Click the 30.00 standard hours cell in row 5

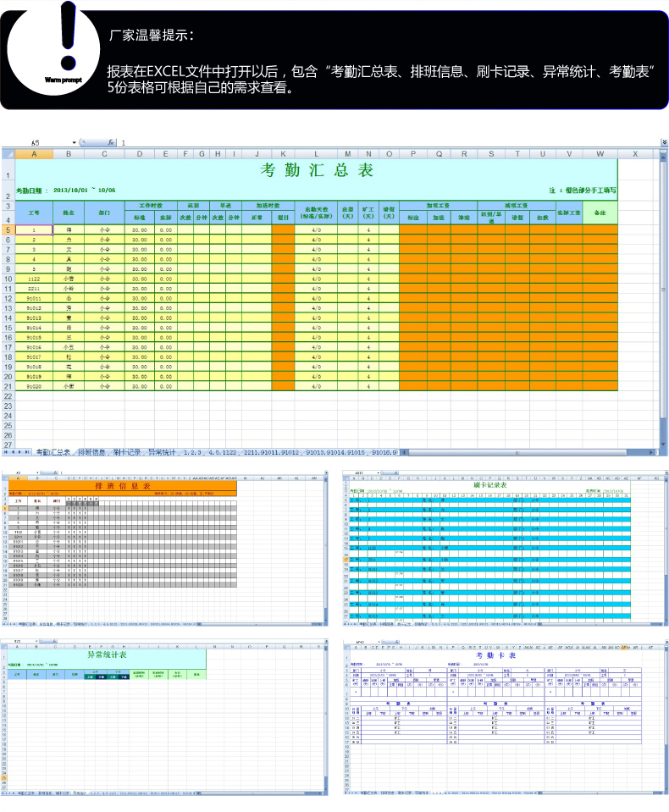139,229
